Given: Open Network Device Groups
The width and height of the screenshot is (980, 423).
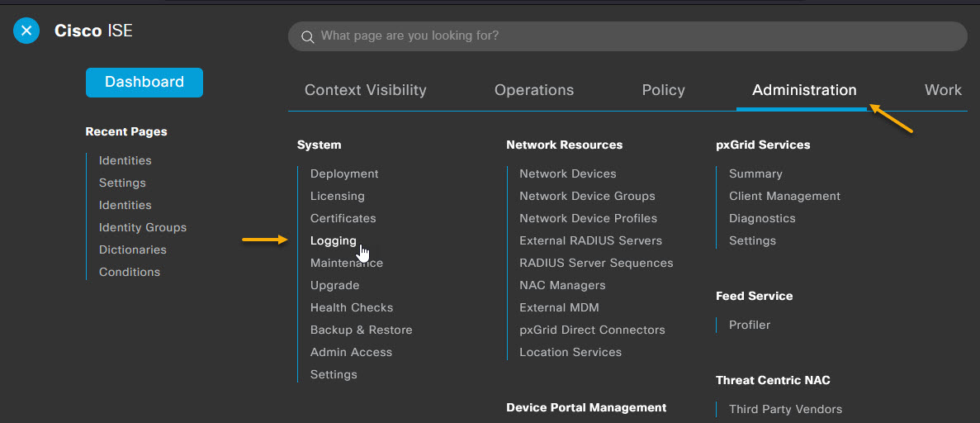Looking at the screenshot, I should tap(587, 197).
